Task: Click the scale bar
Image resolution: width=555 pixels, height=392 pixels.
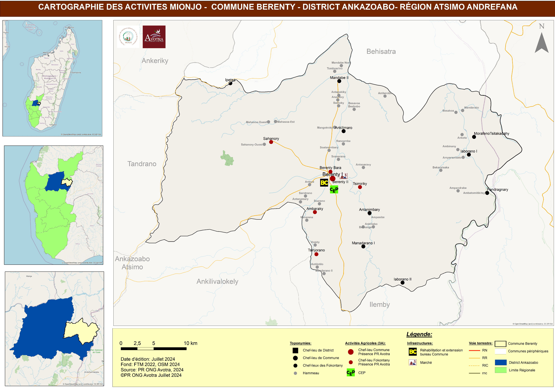Action: (x=153, y=349)
